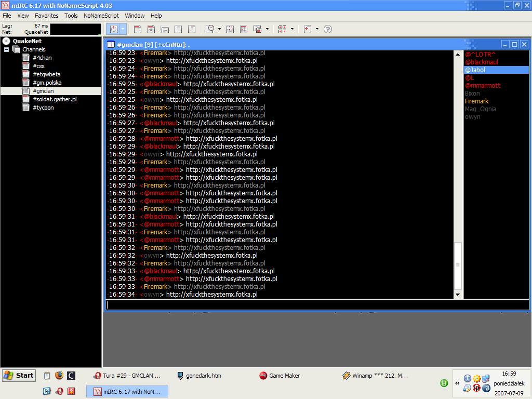Viewport: 532px width, 399px height.
Task: Open the NoNameScript menu
Action: pos(101,16)
